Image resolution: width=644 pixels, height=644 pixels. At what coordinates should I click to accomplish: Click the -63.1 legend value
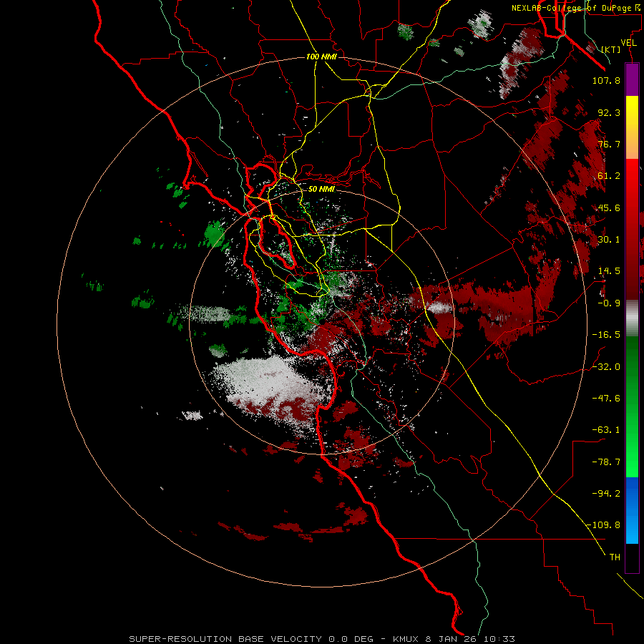point(606,430)
